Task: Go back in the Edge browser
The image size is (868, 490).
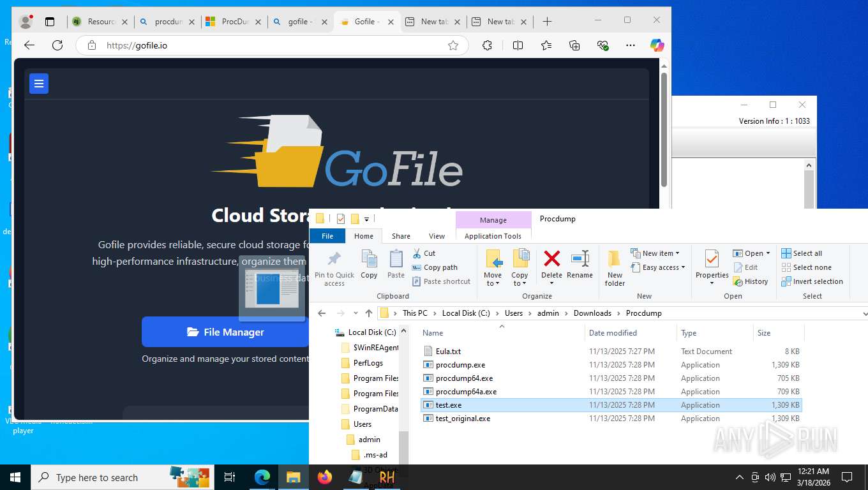Action: point(29,45)
